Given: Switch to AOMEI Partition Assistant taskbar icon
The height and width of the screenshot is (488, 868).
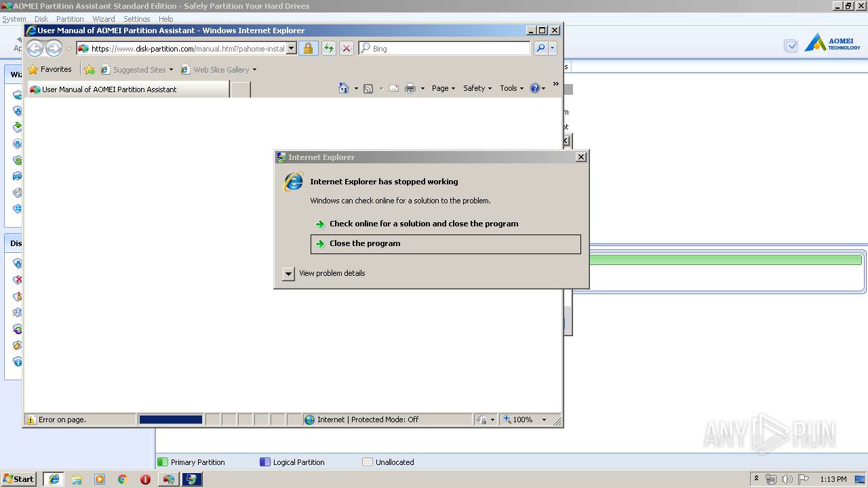Looking at the screenshot, I should click(x=169, y=479).
